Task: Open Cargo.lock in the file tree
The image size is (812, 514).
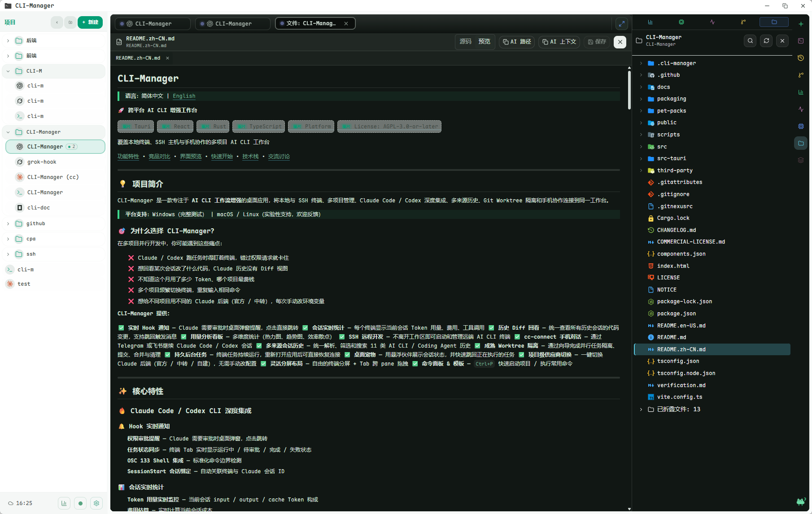Action: (x=712, y=218)
